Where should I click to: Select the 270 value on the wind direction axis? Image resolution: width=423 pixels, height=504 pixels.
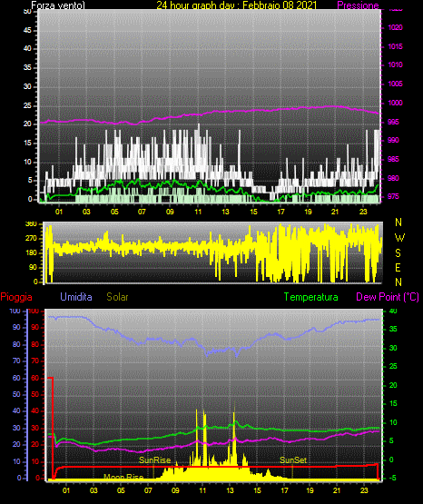[x=31, y=239]
